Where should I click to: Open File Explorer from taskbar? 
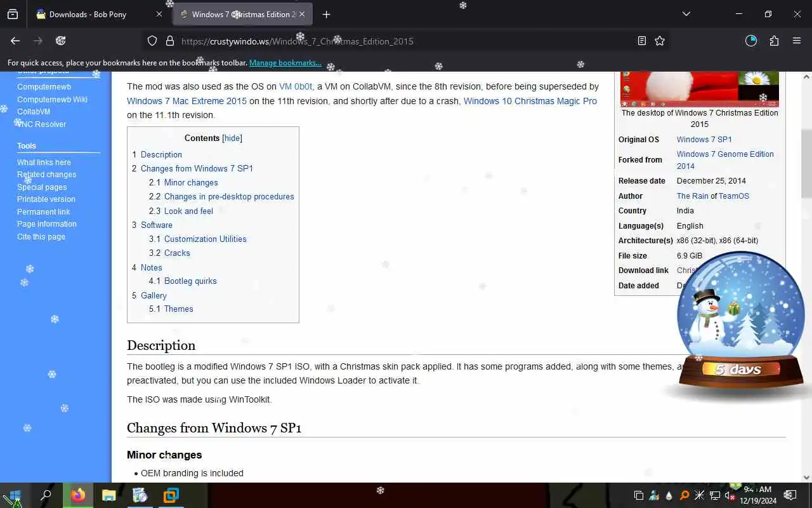click(x=108, y=495)
